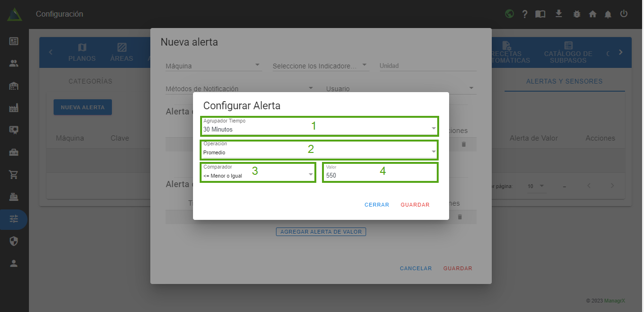Click CERRAR in Configurar Alerta dialog
The height and width of the screenshot is (312, 644).
tap(377, 205)
